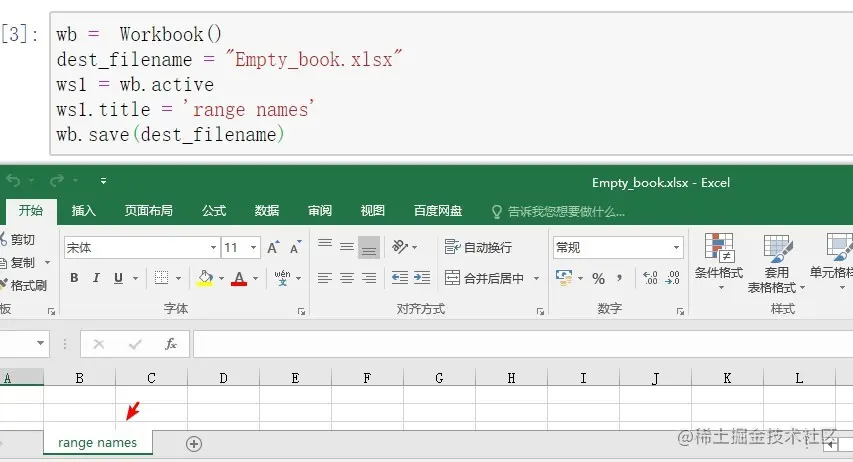
Task: Open the underline style dropdown arrow
Action: 135,279
